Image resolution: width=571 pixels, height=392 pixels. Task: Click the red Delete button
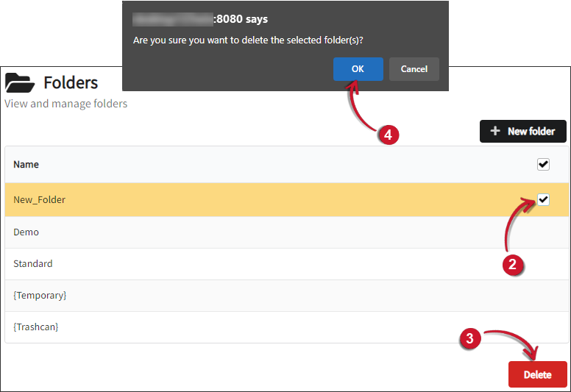(x=537, y=374)
